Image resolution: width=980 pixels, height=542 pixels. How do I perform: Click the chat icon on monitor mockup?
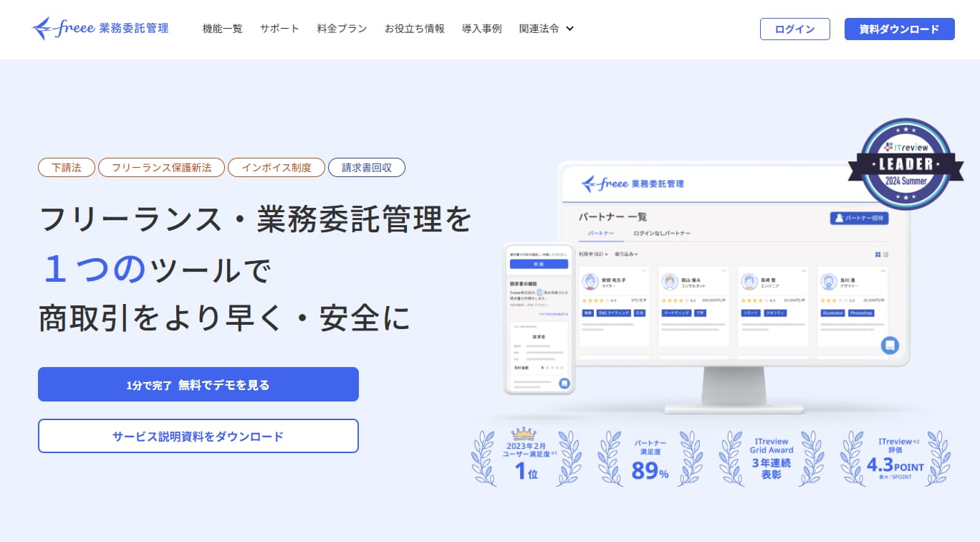(890, 345)
